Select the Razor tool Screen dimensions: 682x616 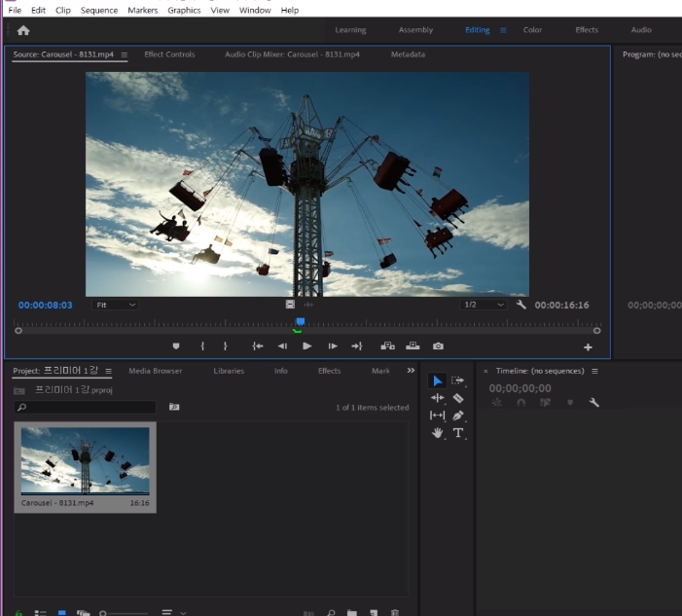pos(458,398)
